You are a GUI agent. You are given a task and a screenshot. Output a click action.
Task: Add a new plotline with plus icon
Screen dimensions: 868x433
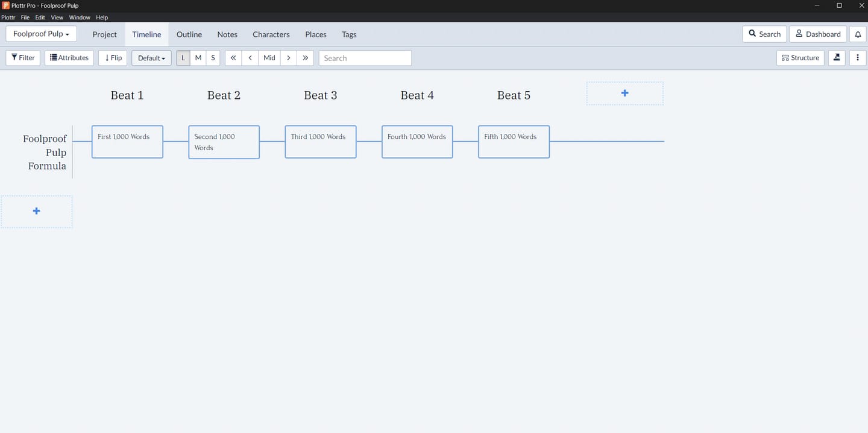coord(37,211)
